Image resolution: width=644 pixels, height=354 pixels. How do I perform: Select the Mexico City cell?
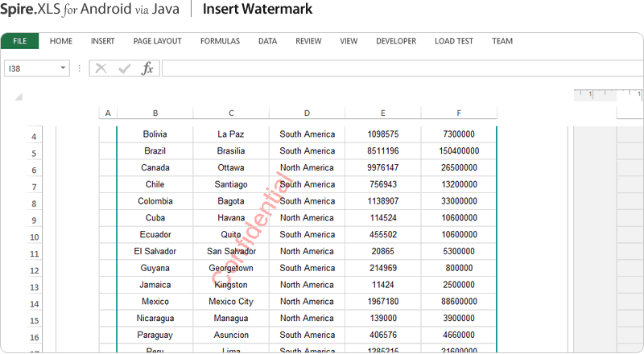pos(231,302)
